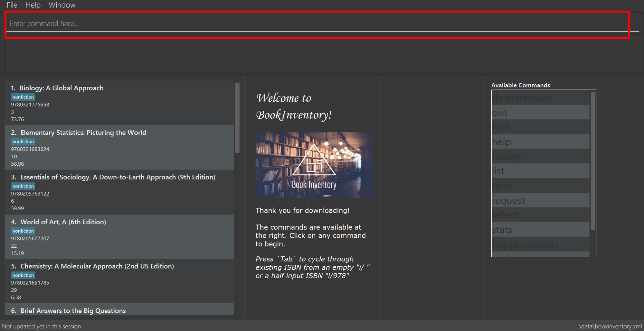Click price 73.76 of Biology book

click(17, 119)
